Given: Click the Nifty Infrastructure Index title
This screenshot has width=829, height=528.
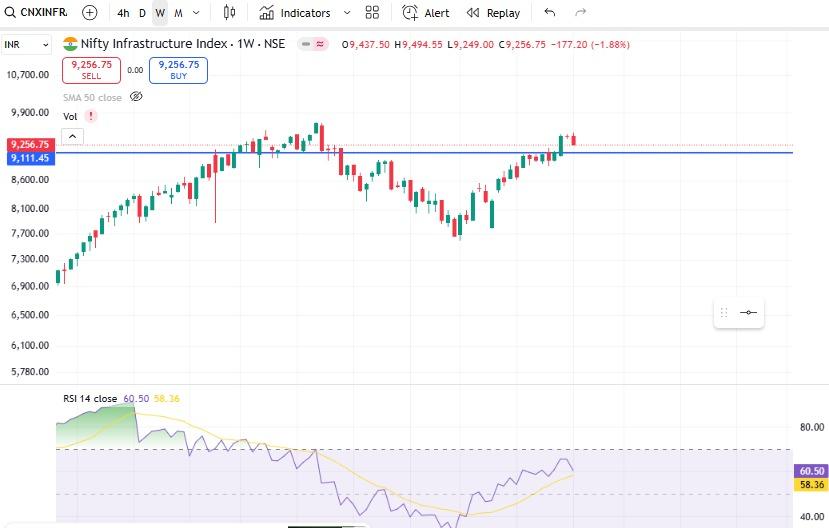Looking at the screenshot, I should pyautogui.click(x=154, y=44).
